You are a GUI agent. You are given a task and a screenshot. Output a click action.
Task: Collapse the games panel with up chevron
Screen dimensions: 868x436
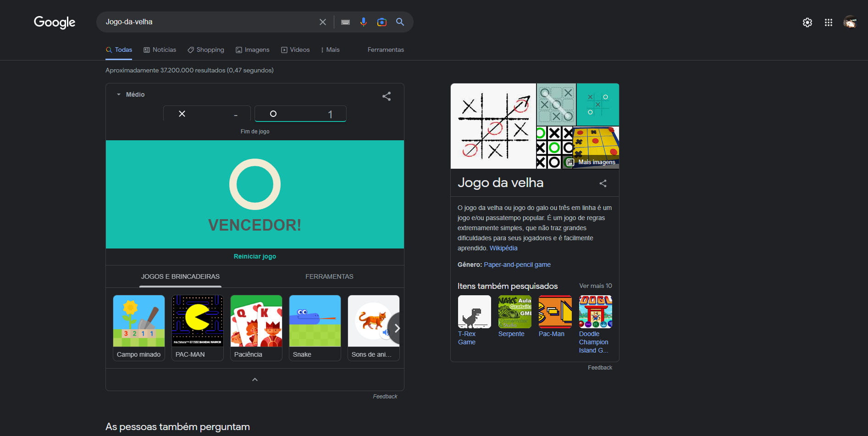pos(255,380)
